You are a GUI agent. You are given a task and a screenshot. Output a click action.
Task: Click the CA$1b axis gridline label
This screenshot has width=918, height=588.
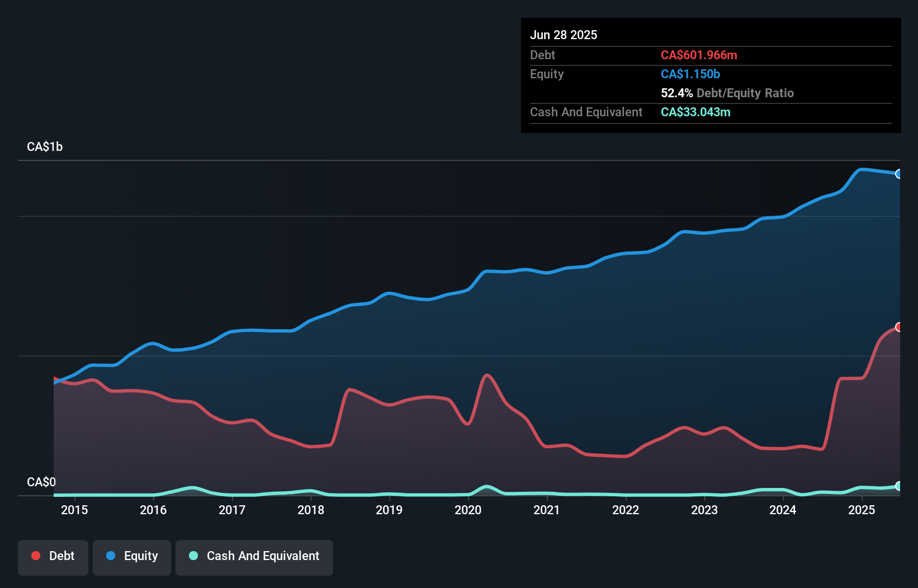click(x=45, y=146)
